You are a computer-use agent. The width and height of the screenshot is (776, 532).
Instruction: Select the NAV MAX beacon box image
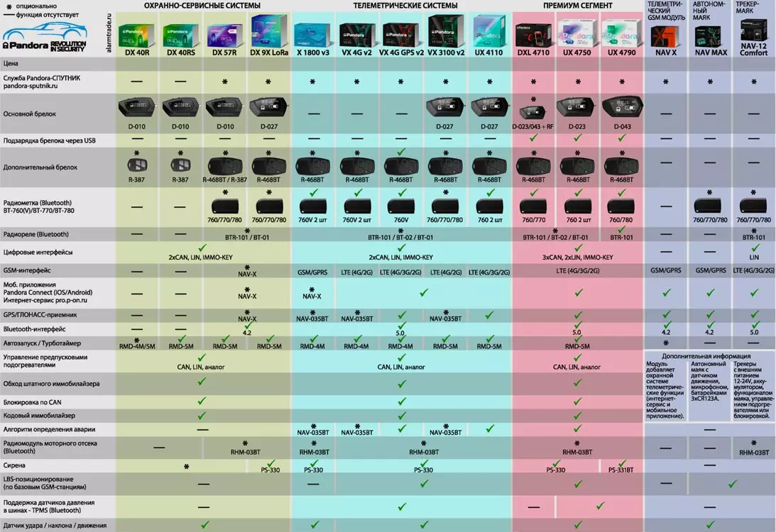pyautogui.click(x=710, y=37)
